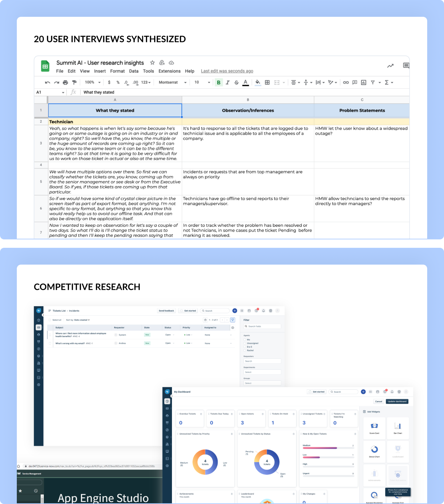Click the Search box in Tickets List
The height and width of the screenshot is (504, 444).
tap(215, 311)
